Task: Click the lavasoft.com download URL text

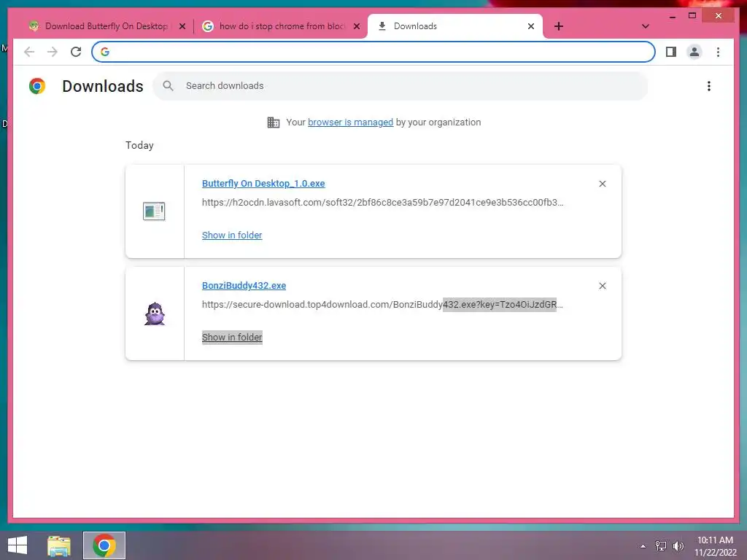Action: click(382, 203)
